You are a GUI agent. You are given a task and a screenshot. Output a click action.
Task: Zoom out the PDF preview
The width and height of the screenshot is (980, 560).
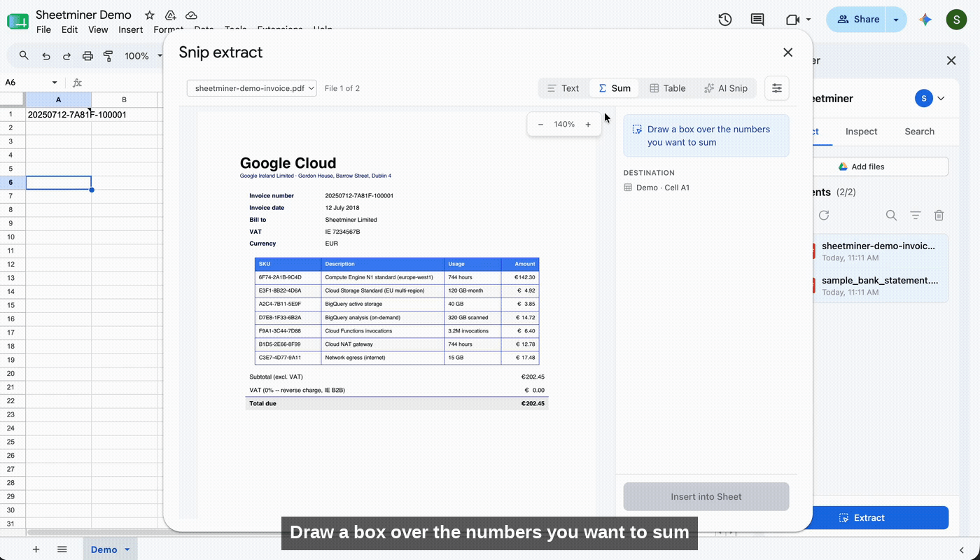(540, 125)
